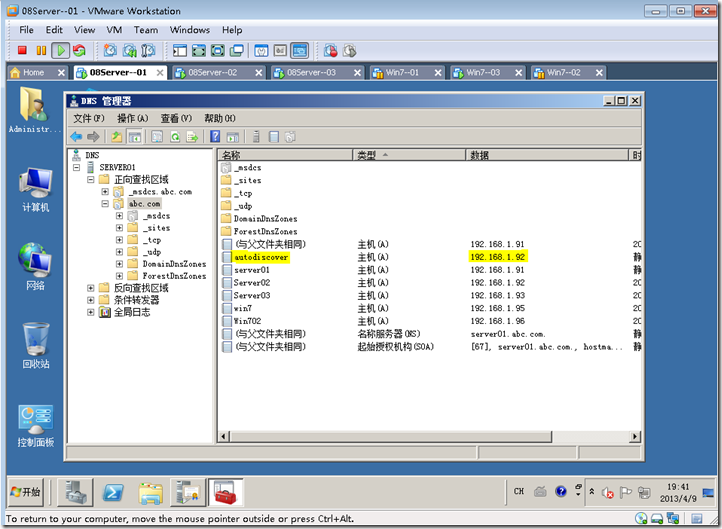Collapse the SERVER01 tree node
Viewport: 722px width, 529px height.
pyautogui.click(x=76, y=167)
